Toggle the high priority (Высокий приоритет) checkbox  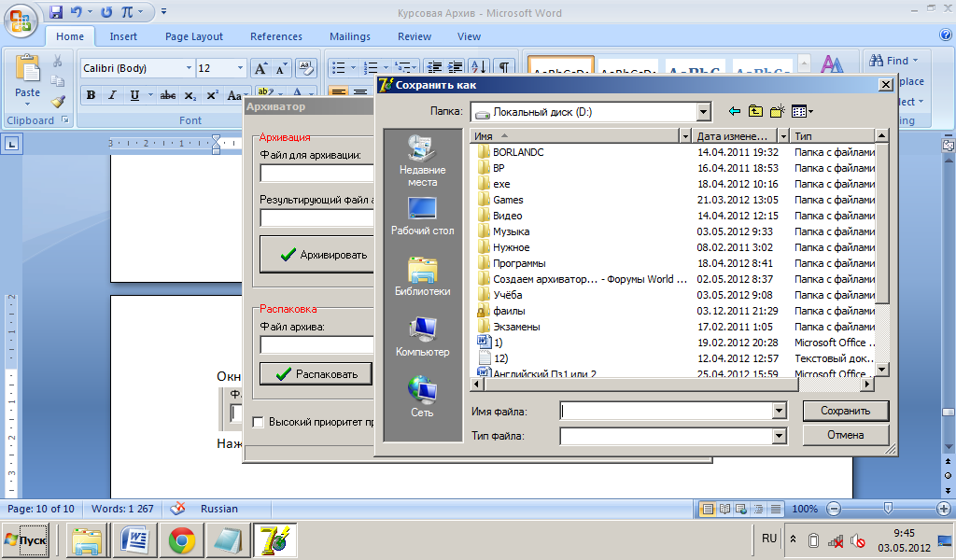[258, 422]
